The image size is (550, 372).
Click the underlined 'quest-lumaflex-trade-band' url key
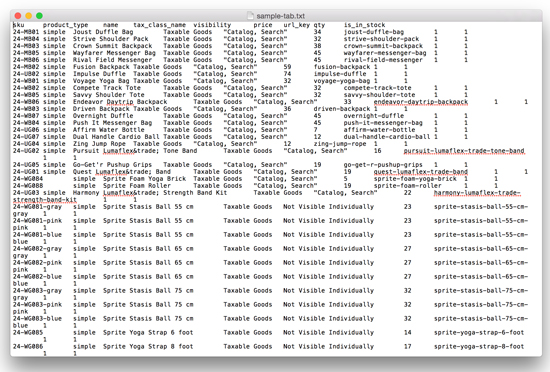(421, 172)
